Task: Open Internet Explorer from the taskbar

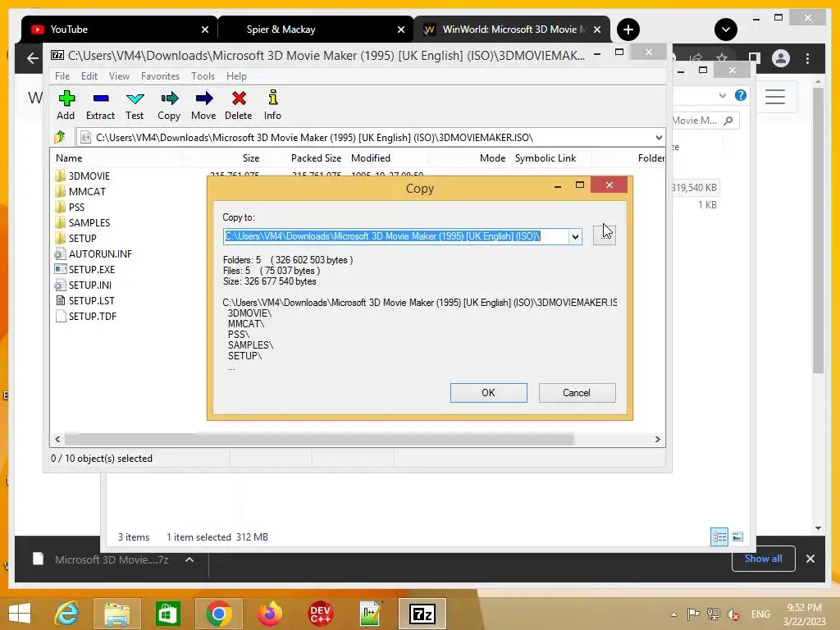Action: click(x=67, y=614)
